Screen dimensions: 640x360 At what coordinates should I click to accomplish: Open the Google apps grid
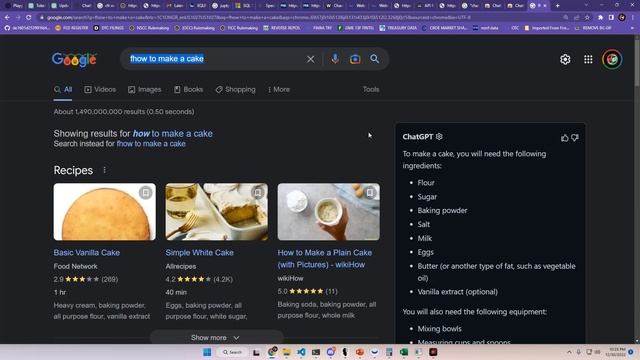[x=588, y=59]
